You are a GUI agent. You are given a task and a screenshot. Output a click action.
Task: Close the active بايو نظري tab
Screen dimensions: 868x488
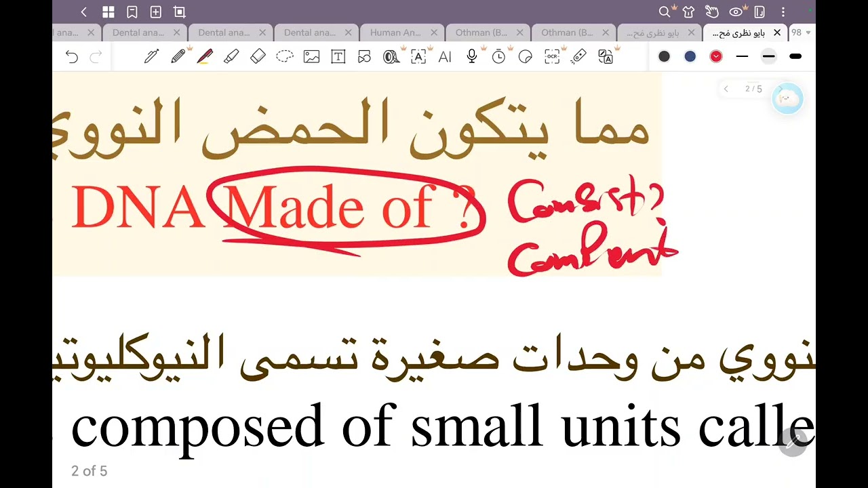click(x=777, y=33)
